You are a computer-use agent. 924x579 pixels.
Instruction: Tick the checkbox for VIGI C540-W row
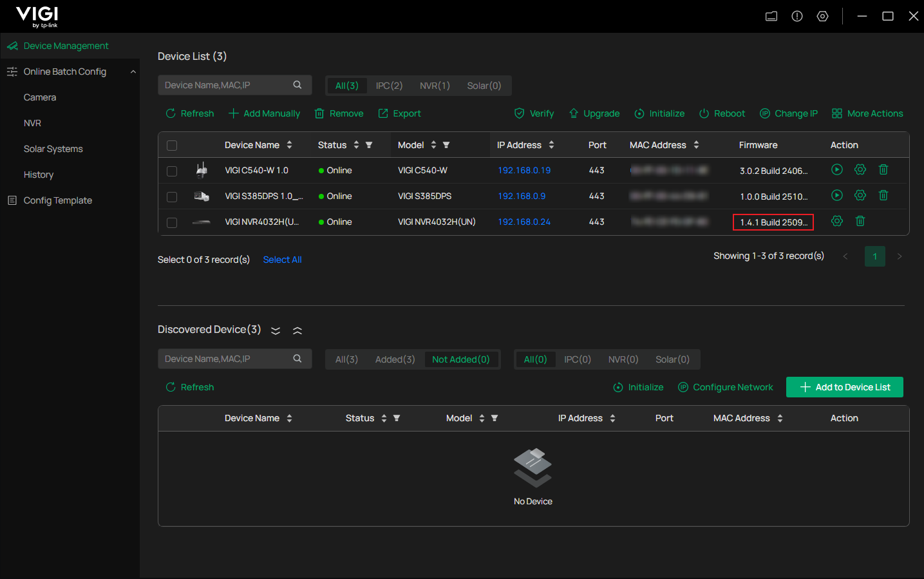pos(172,170)
